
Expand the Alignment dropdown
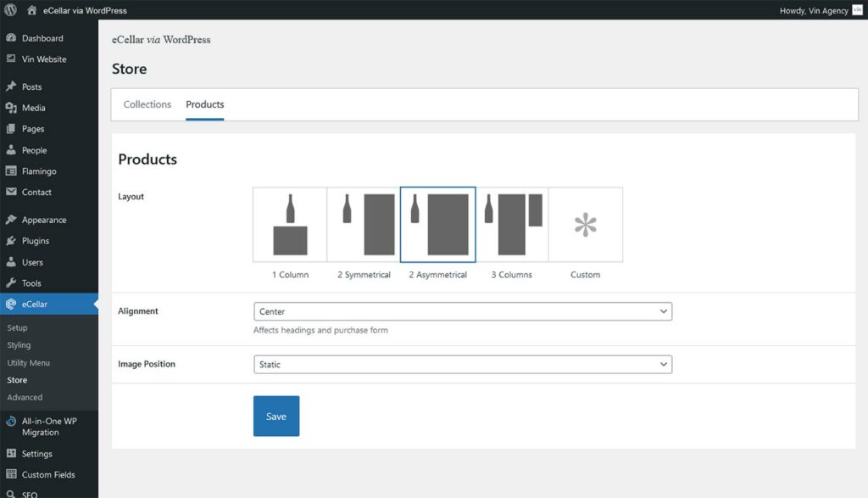pos(463,311)
